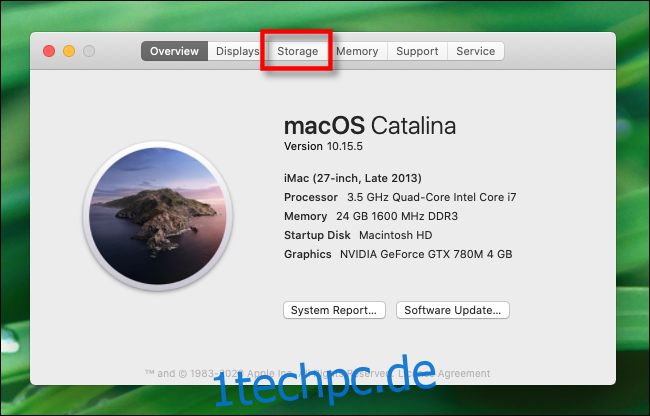
Task: Click the grayed-out zoom window button
Action: point(89,51)
